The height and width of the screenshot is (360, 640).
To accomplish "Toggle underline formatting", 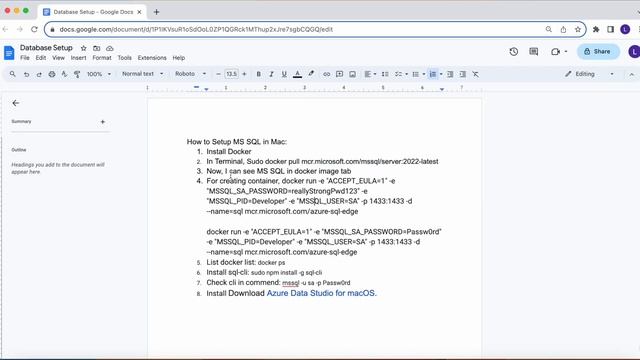I will [x=284, y=74].
